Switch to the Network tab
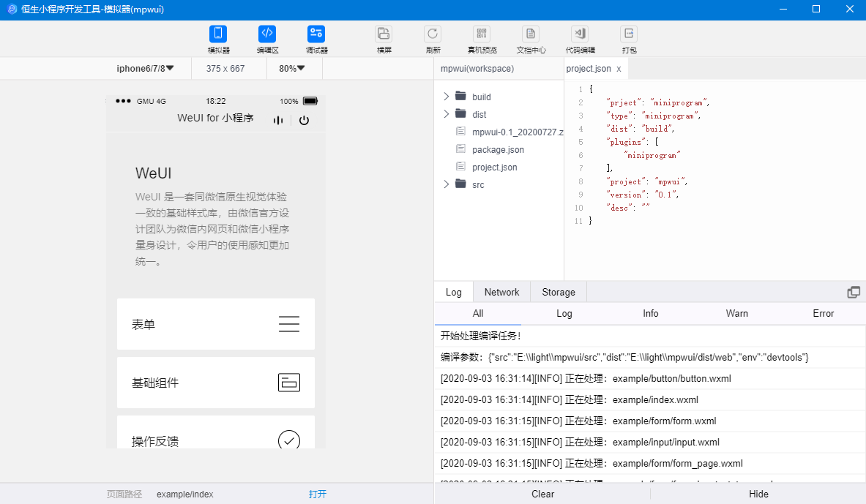 tap(501, 292)
